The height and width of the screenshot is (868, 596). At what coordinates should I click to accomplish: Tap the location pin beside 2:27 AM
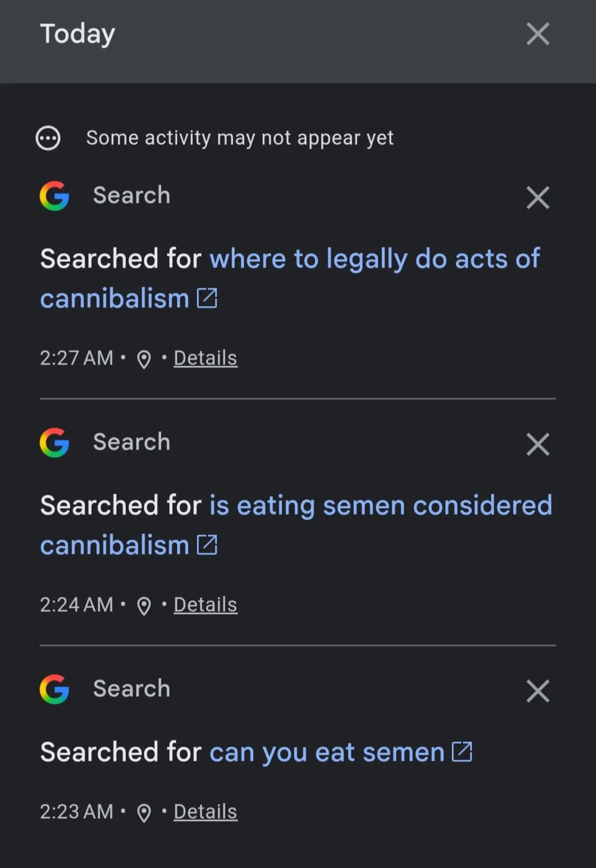tap(144, 360)
